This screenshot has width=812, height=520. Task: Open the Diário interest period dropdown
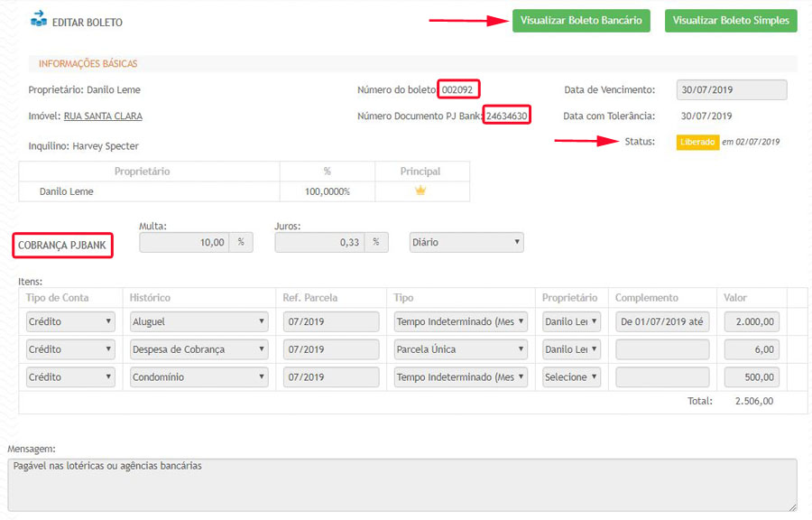pyautogui.click(x=466, y=242)
